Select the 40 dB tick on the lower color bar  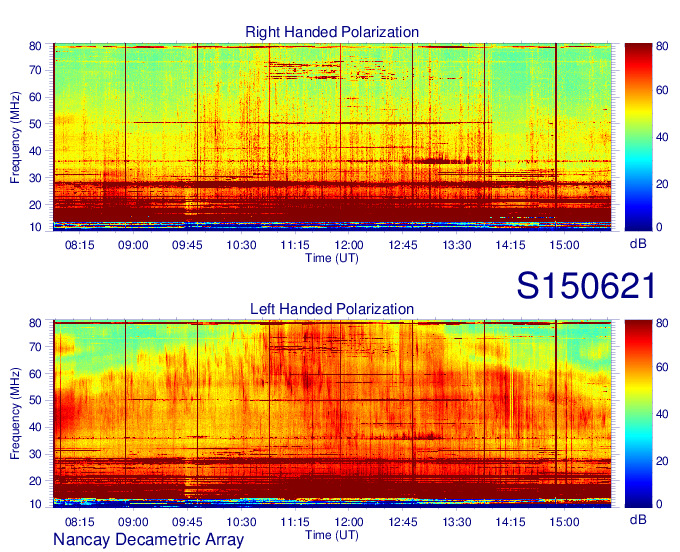pyautogui.click(x=662, y=414)
